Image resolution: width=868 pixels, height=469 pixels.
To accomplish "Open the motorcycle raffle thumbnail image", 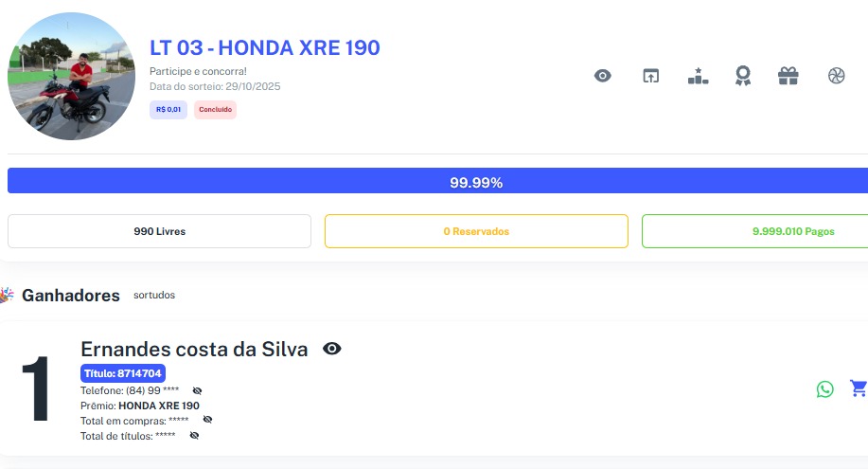I will point(71,77).
